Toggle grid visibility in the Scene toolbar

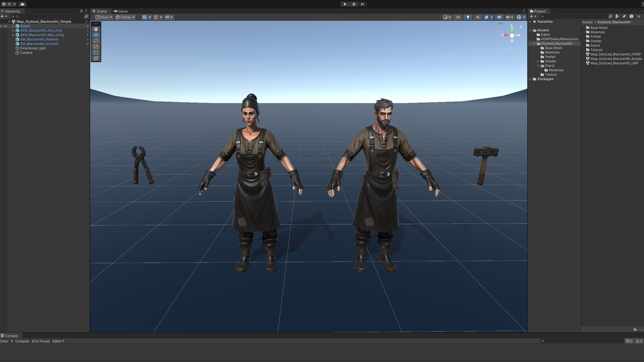144,17
